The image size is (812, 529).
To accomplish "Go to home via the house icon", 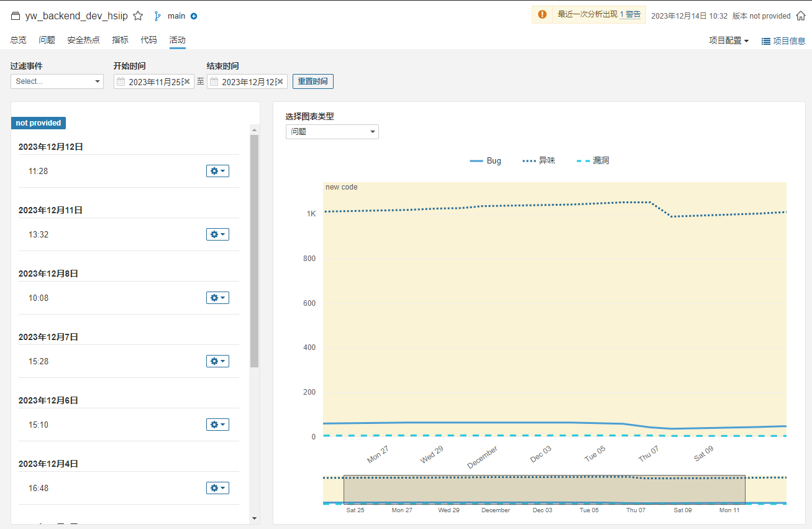I will pyautogui.click(x=801, y=16).
